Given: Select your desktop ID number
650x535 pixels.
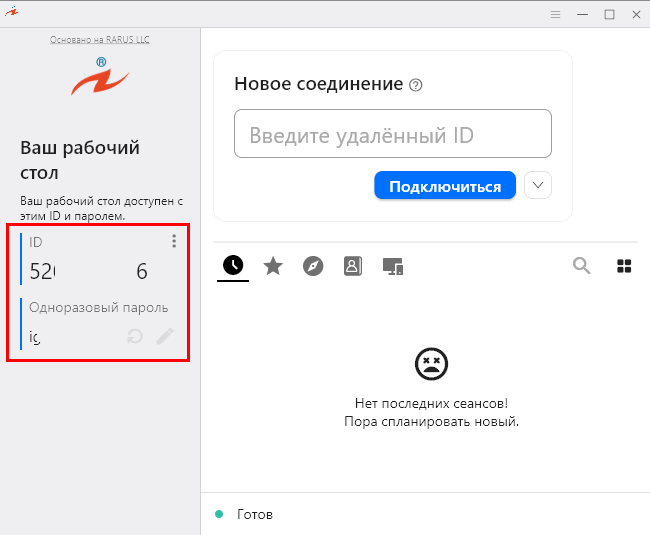Looking at the screenshot, I should 88,271.
